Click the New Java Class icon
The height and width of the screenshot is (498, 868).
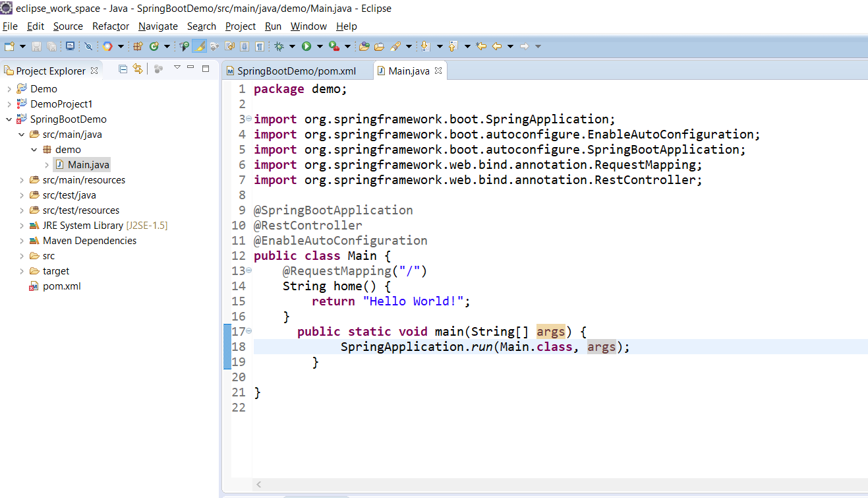coord(154,46)
